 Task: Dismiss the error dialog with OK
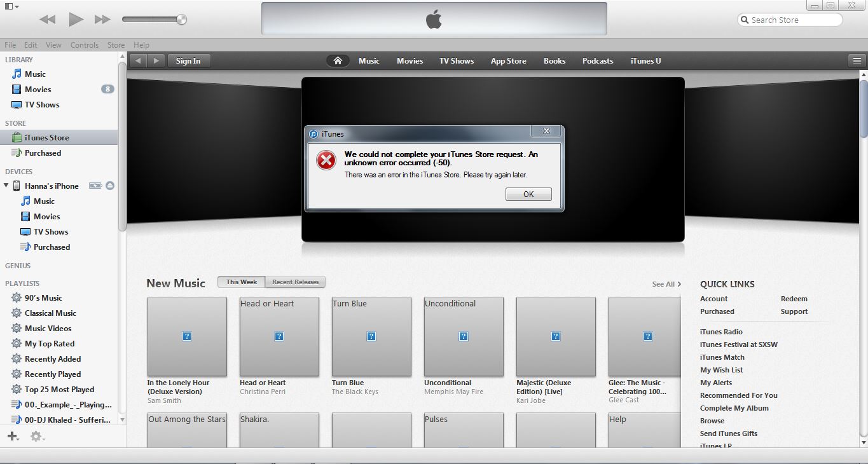tap(528, 194)
